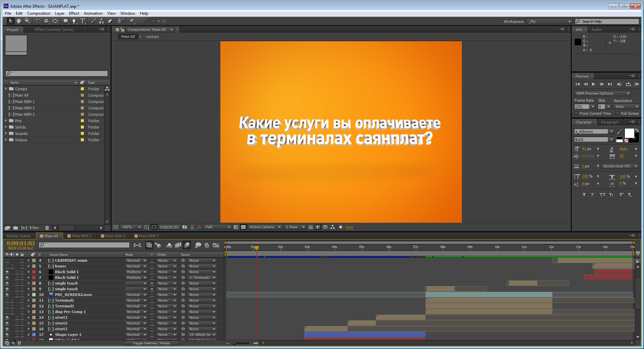Viewport: 644px width, 349px height.
Task: Select the Pen tool
Action: [74, 21]
